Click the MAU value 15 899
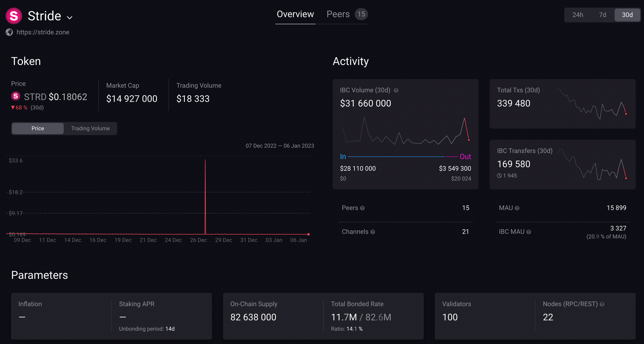The height and width of the screenshot is (344, 644). coord(616,208)
